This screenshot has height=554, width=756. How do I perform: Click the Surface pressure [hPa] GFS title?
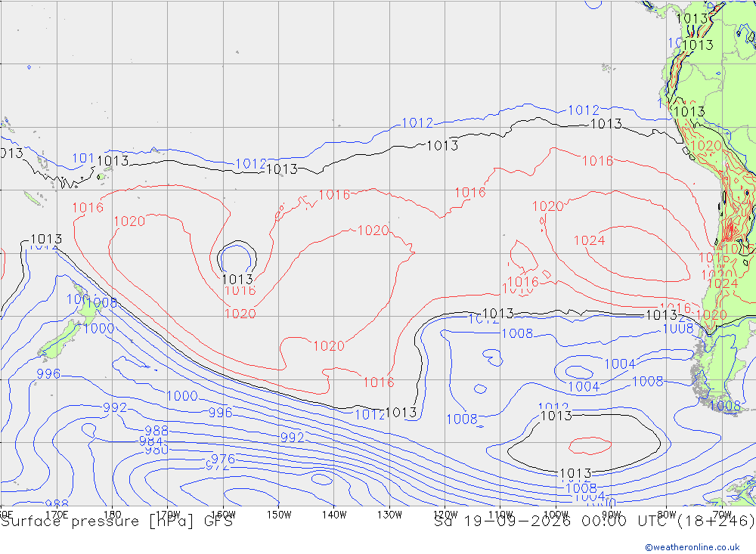tap(116, 522)
